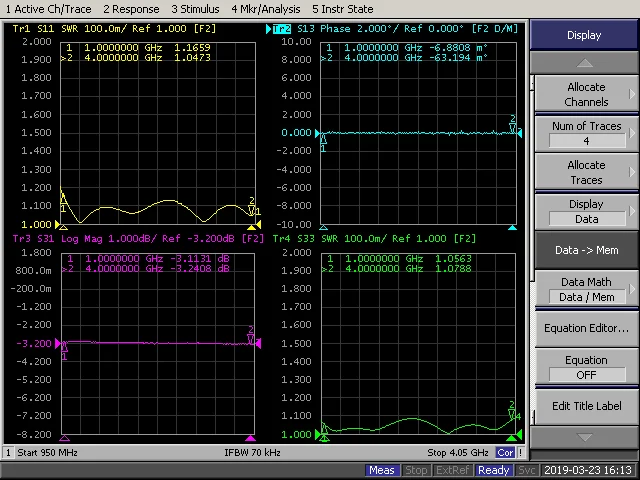This screenshot has height=480, width=640.
Task: Click the softkey menu scroll-up arrow
Action: (x=585, y=64)
